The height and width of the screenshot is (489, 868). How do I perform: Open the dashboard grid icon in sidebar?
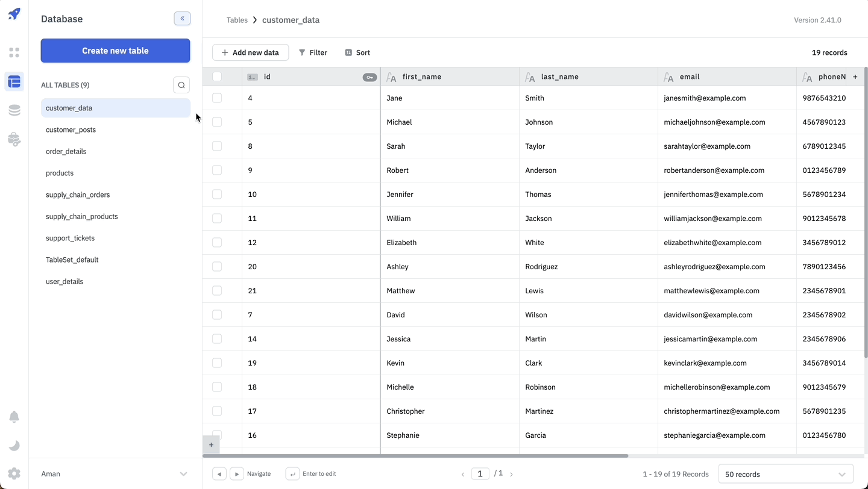(14, 52)
